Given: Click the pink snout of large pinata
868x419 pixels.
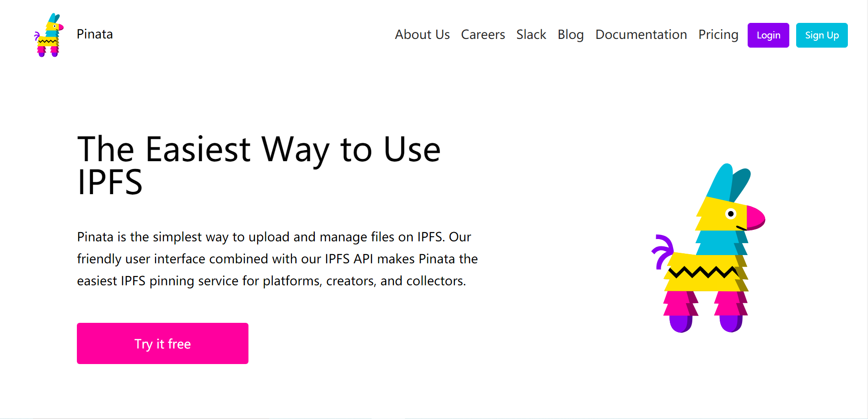Looking at the screenshot, I should (755, 218).
